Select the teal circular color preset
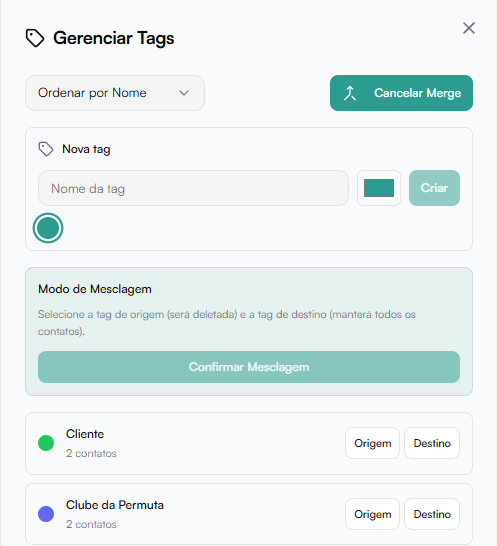The image size is (497, 546). (x=48, y=228)
